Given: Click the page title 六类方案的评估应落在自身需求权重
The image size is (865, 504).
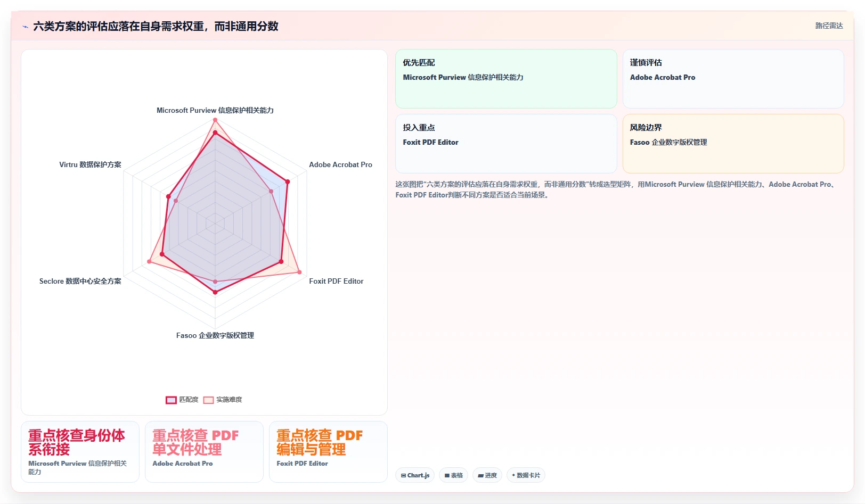Looking at the screenshot, I should (156, 26).
